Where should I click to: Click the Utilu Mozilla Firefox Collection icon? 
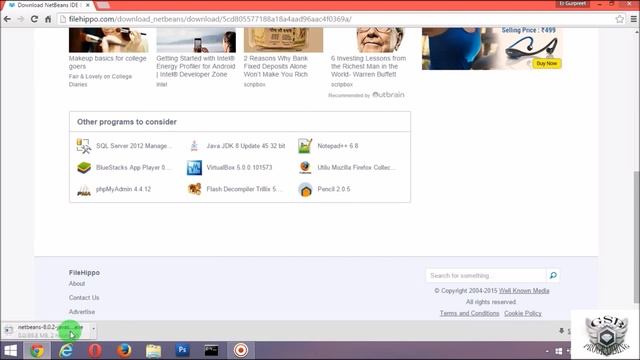(x=305, y=167)
